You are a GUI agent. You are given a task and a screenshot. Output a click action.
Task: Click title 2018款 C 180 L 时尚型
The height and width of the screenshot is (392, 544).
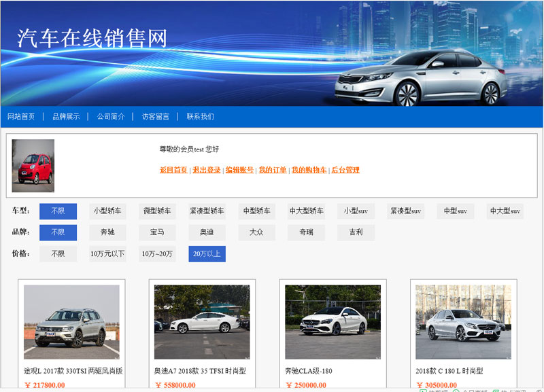coord(449,371)
